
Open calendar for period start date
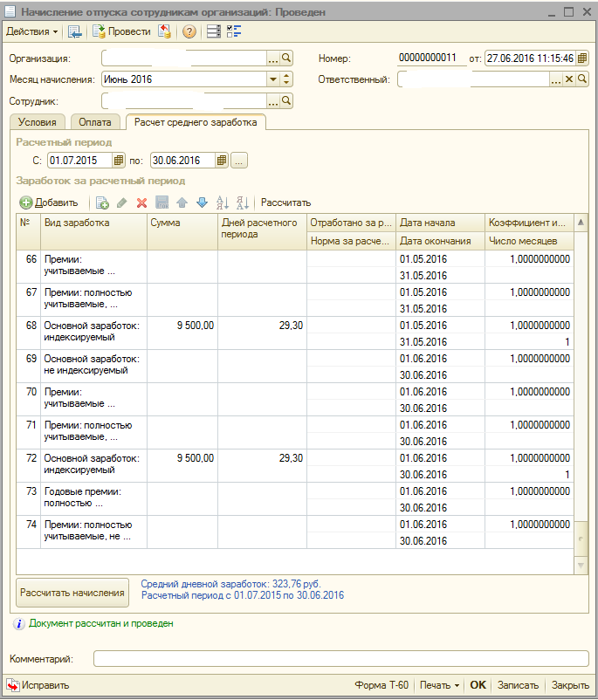[119, 161]
